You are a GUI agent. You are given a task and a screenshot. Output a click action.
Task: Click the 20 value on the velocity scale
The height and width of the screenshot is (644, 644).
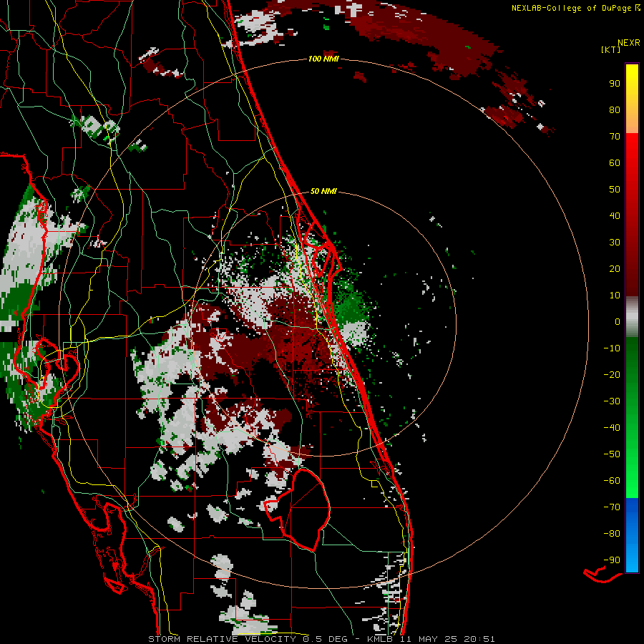pos(615,269)
